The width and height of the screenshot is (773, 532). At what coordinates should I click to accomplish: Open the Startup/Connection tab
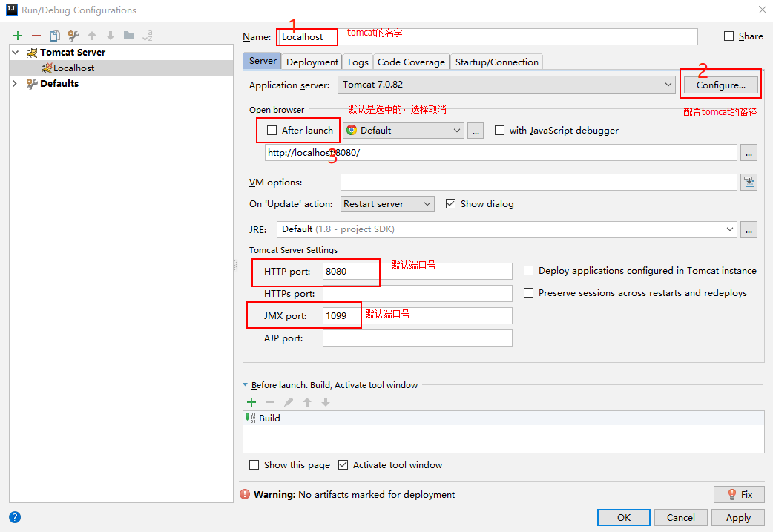(x=496, y=62)
